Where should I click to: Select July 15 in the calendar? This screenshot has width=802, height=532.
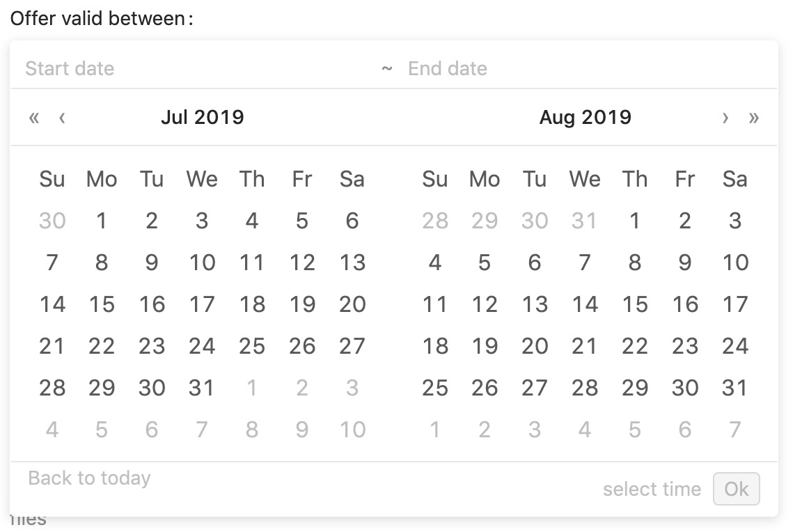click(102, 304)
